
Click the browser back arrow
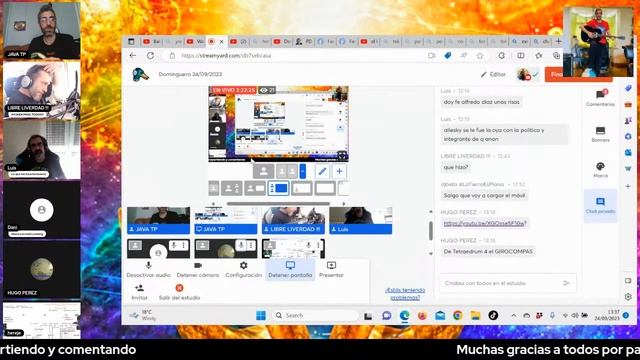point(133,56)
